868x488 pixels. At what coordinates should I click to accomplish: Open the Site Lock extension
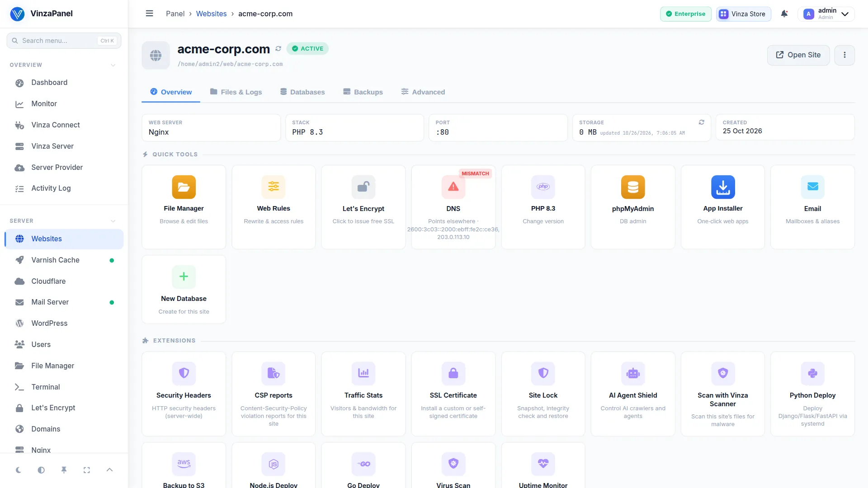point(543,394)
